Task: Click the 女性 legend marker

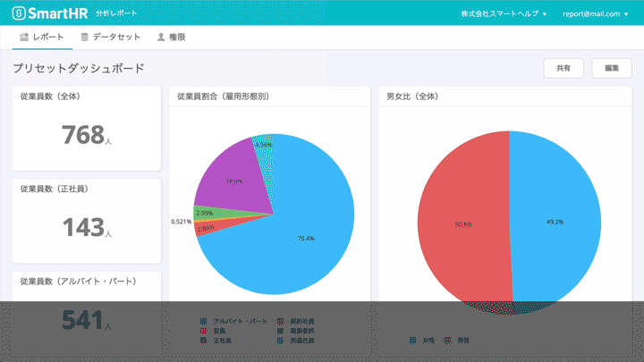Action: click(412, 341)
